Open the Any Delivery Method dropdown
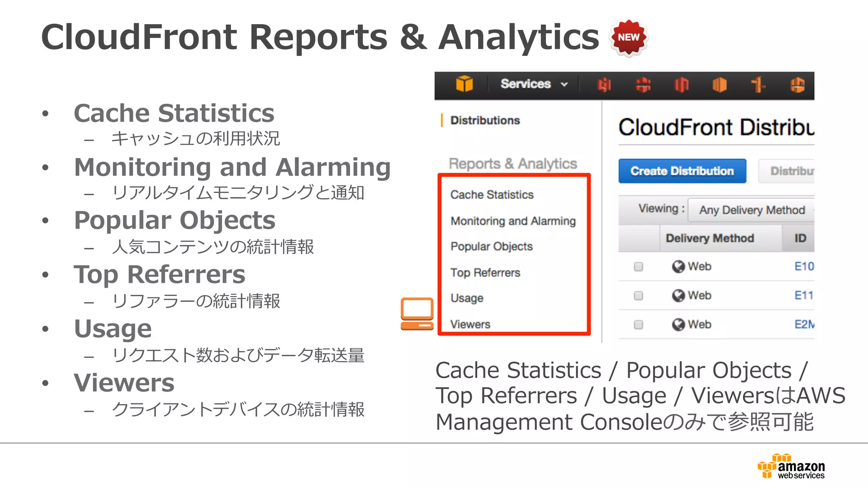 pos(751,210)
